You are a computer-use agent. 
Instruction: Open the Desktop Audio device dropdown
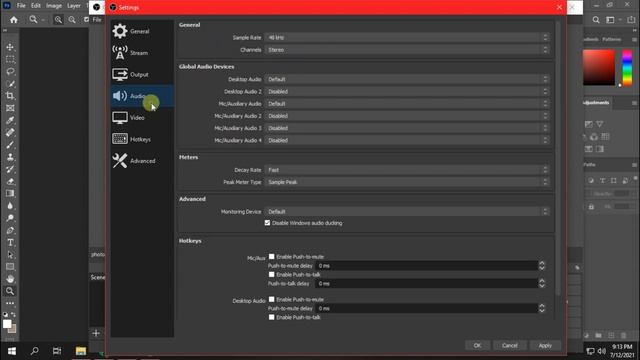(x=407, y=79)
